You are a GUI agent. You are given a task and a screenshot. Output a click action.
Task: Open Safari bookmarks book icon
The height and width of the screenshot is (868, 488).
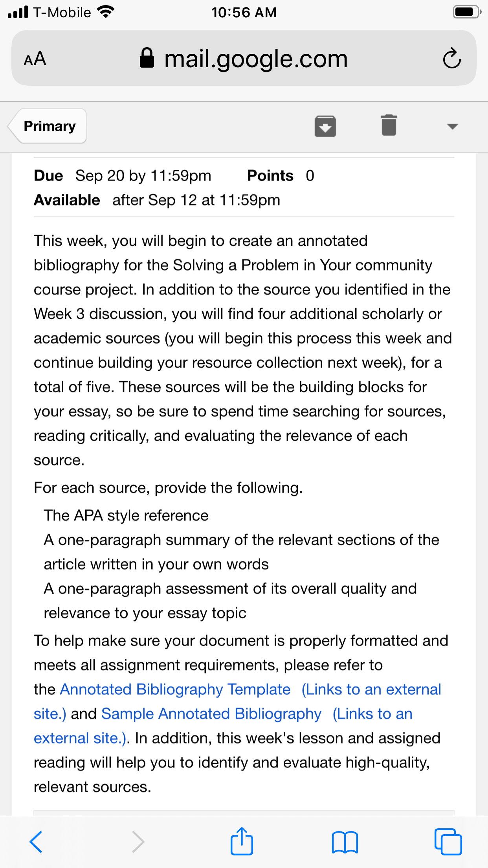(x=345, y=842)
